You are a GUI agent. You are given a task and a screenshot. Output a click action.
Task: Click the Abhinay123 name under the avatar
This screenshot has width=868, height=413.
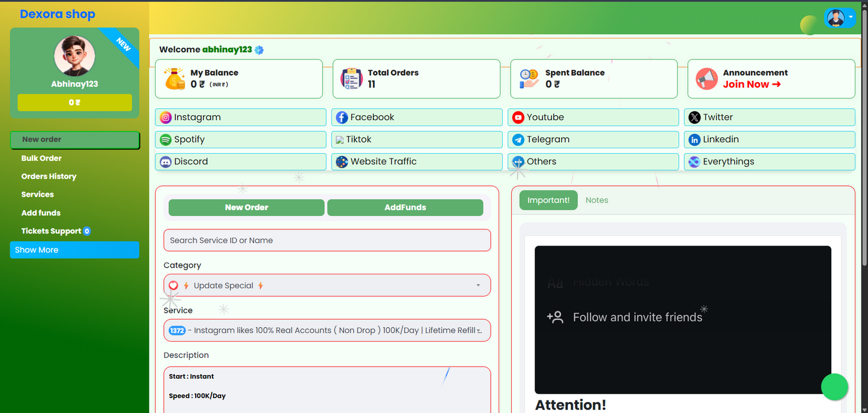(x=74, y=84)
